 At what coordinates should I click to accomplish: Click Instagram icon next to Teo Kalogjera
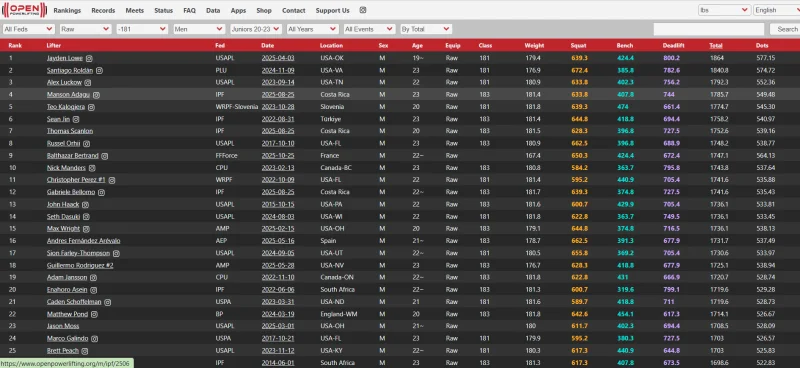(x=91, y=107)
